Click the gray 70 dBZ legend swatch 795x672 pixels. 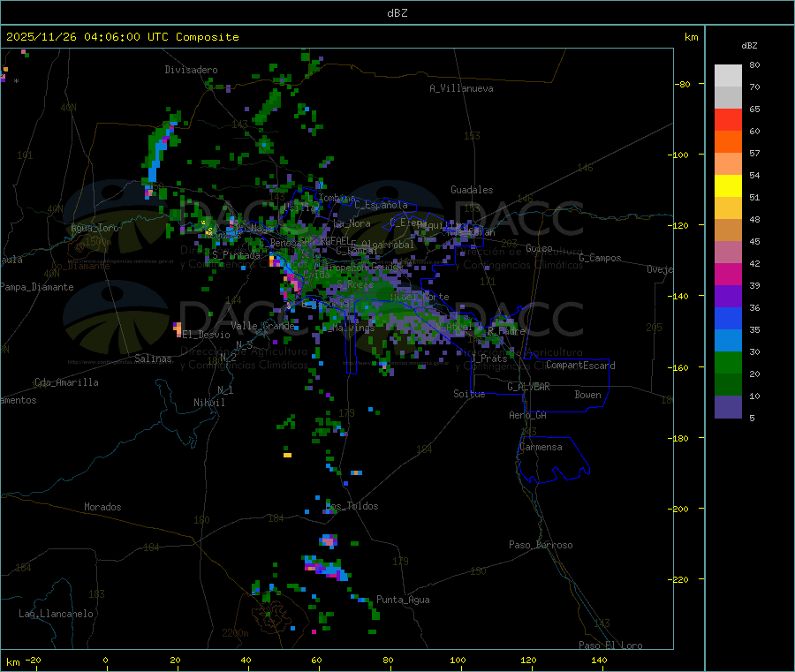tap(728, 97)
